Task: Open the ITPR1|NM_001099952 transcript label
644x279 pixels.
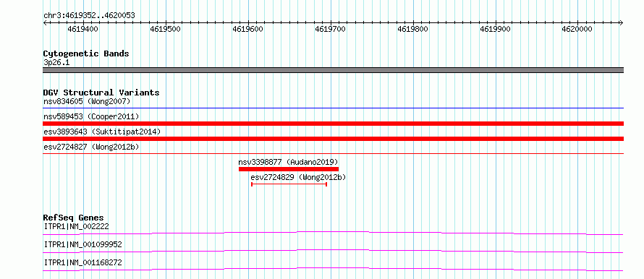Action: (x=83, y=244)
